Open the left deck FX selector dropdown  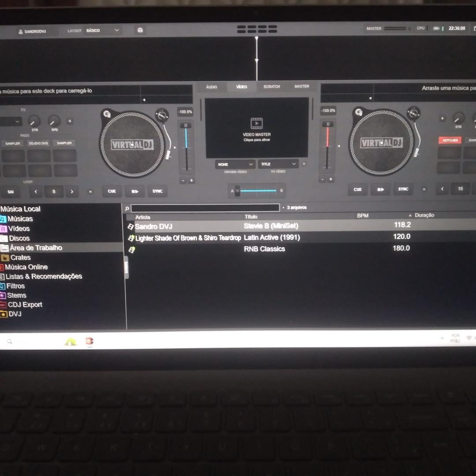[11, 122]
